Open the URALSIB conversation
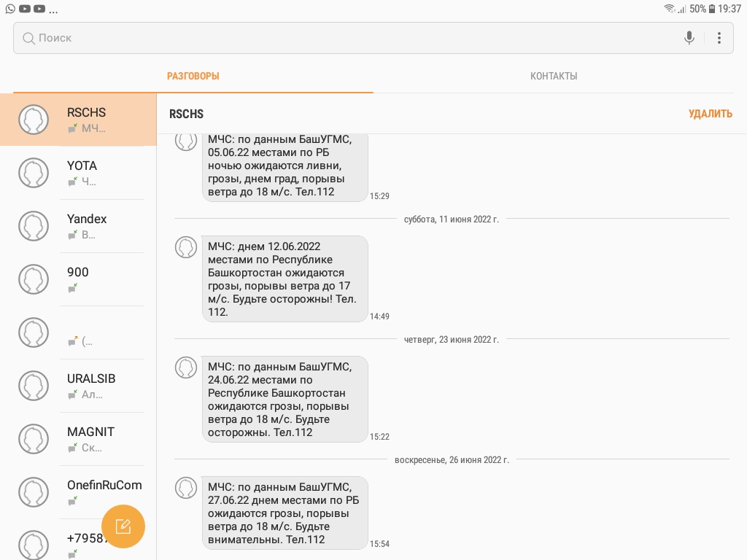This screenshot has height=560, width=747. tap(91, 386)
